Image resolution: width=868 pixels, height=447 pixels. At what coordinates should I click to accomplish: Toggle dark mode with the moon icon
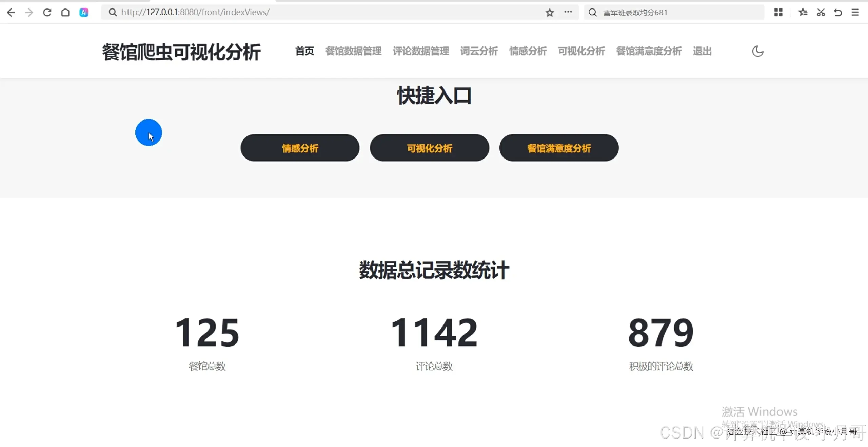tap(757, 51)
